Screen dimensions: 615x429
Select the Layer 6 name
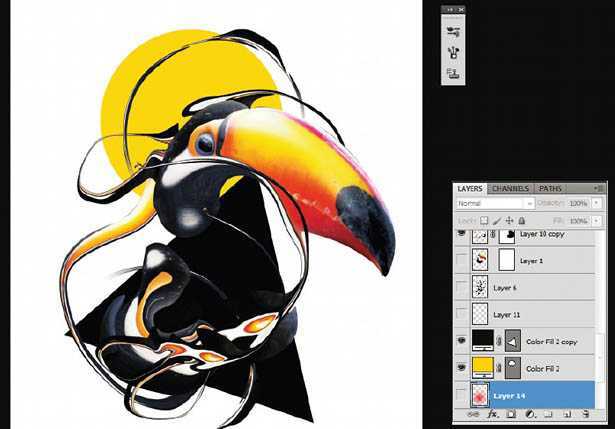pyautogui.click(x=505, y=288)
